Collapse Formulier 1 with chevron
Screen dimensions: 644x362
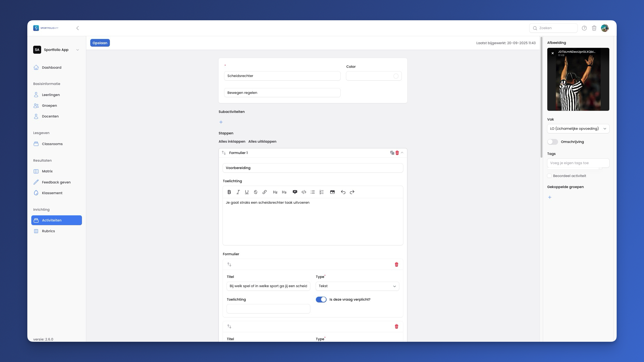[x=402, y=153]
